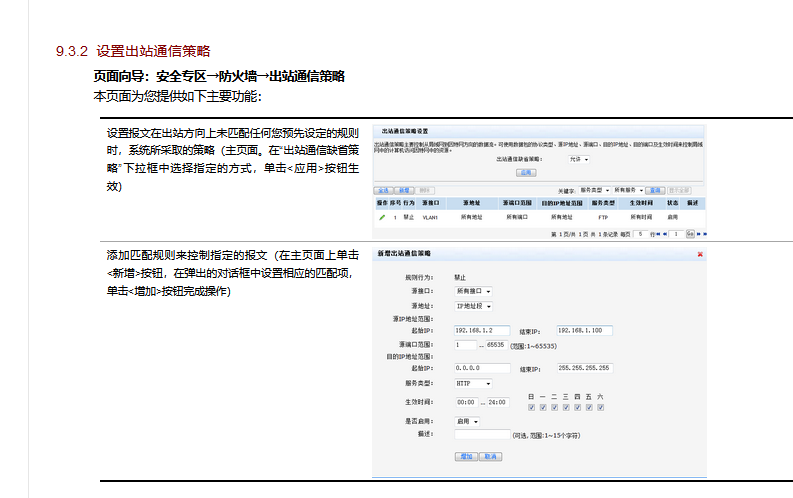793x498 pixels.
Task: Click the 查询 query button
Action: [x=655, y=191]
